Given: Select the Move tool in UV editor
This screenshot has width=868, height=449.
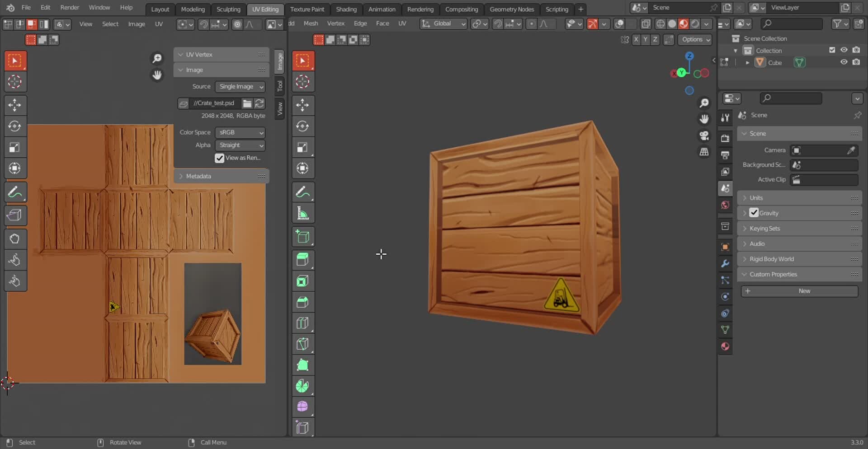Looking at the screenshot, I should pos(15,105).
